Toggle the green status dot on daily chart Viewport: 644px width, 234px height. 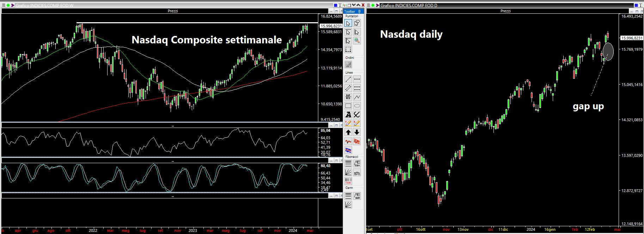click(x=373, y=5)
